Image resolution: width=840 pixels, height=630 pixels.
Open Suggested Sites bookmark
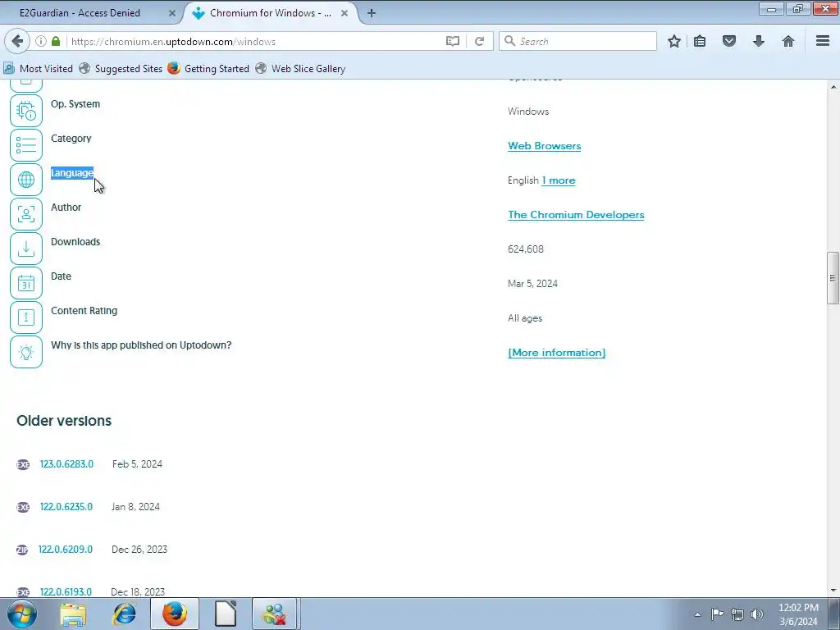(x=121, y=69)
